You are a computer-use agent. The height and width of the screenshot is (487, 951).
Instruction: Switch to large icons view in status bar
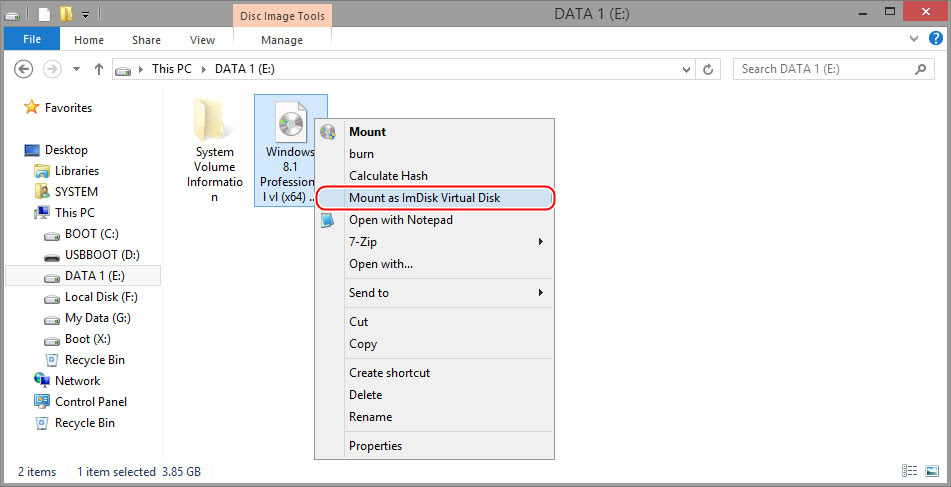(x=932, y=471)
